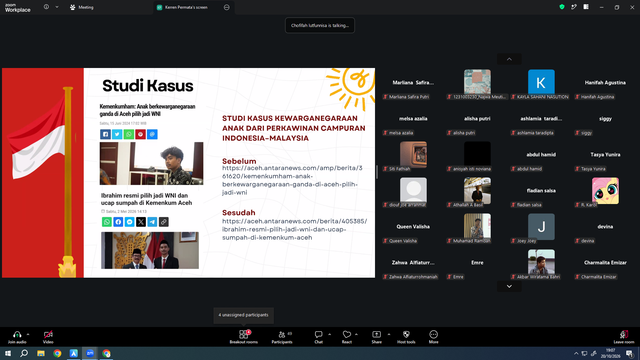
Task: Click the siggy name tile
Action: (x=605, y=118)
